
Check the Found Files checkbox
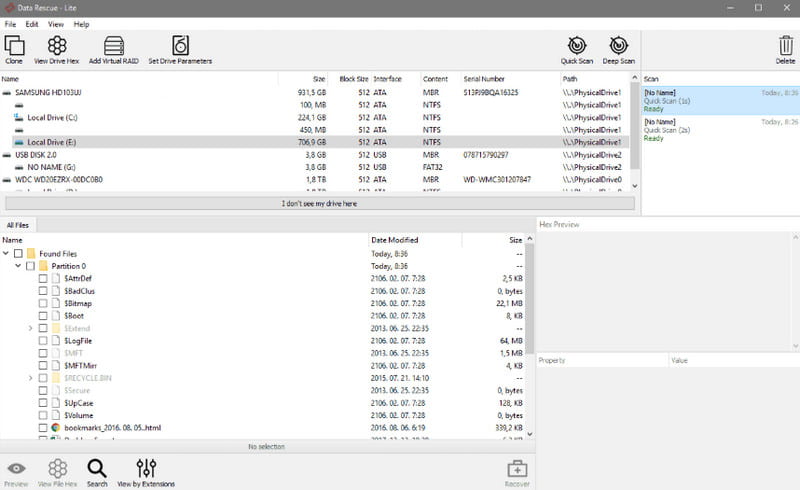click(x=18, y=254)
